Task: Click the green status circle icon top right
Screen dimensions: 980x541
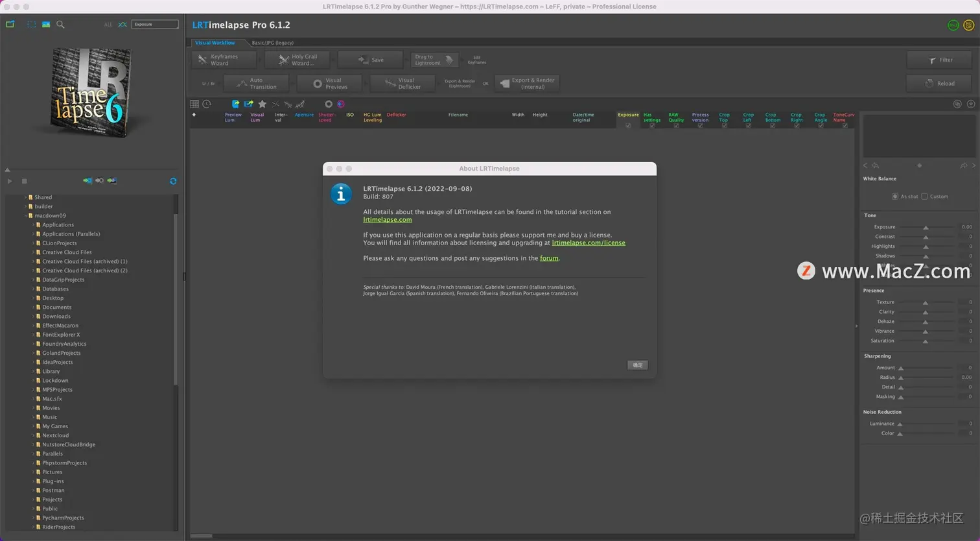Action: click(x=953, y=25)
